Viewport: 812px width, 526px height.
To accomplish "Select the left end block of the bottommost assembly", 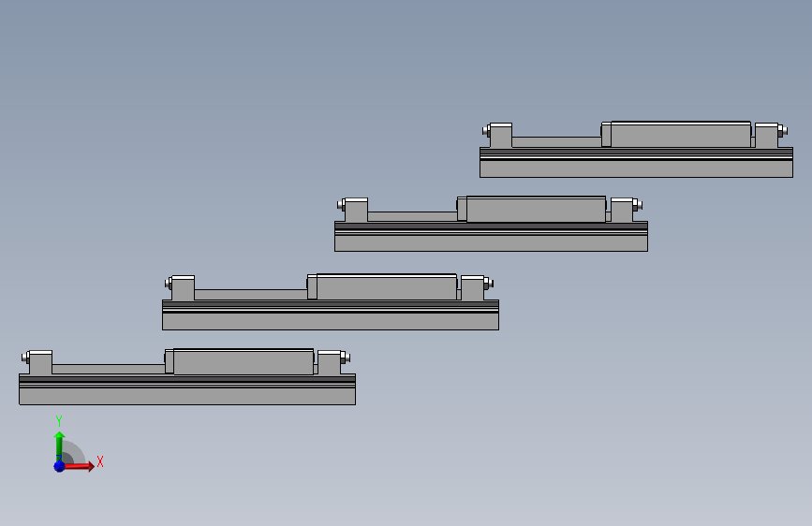I will coord(40,362).
